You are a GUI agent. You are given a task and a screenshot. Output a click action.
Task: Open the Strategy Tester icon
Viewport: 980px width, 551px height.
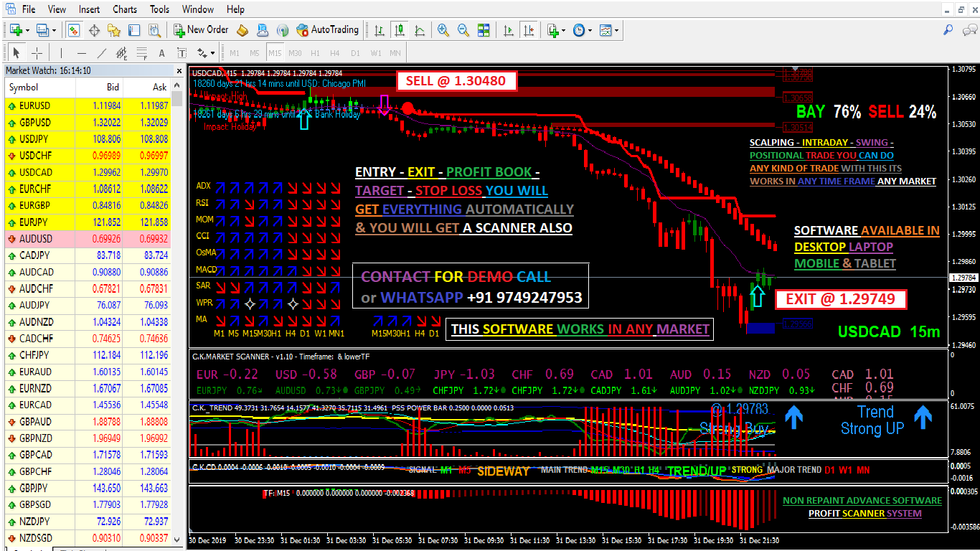(154, 30)
